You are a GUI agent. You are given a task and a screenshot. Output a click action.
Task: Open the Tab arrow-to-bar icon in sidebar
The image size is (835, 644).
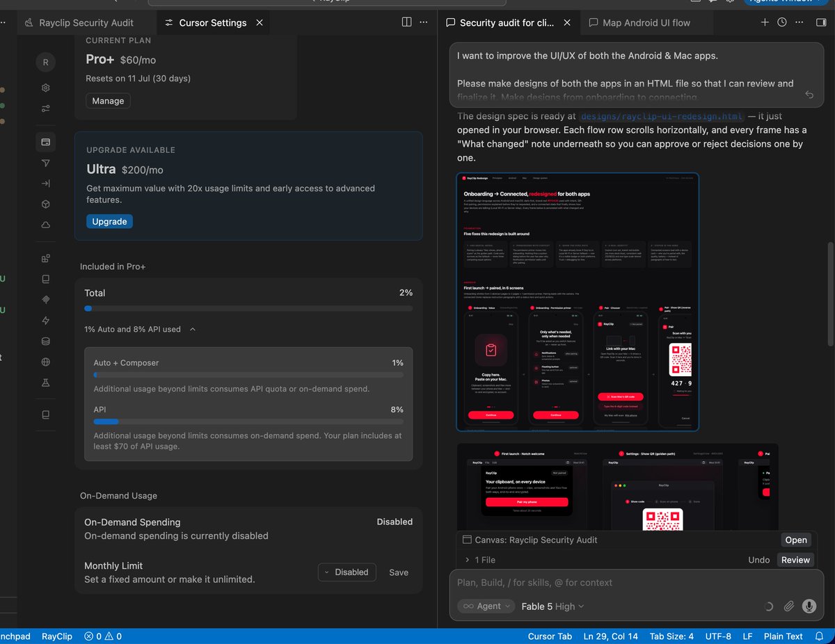46,184
